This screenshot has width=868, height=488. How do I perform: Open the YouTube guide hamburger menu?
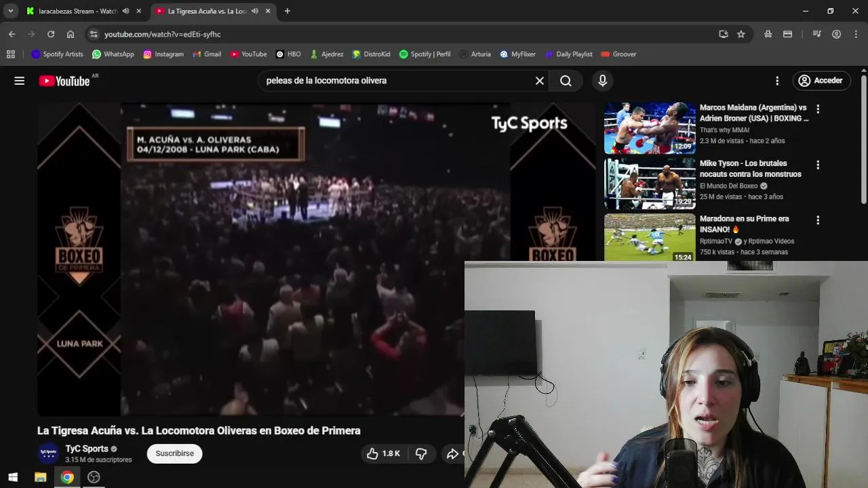click(x=20, y=81)
